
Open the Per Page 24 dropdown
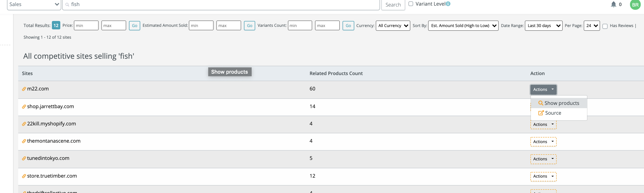591,26
